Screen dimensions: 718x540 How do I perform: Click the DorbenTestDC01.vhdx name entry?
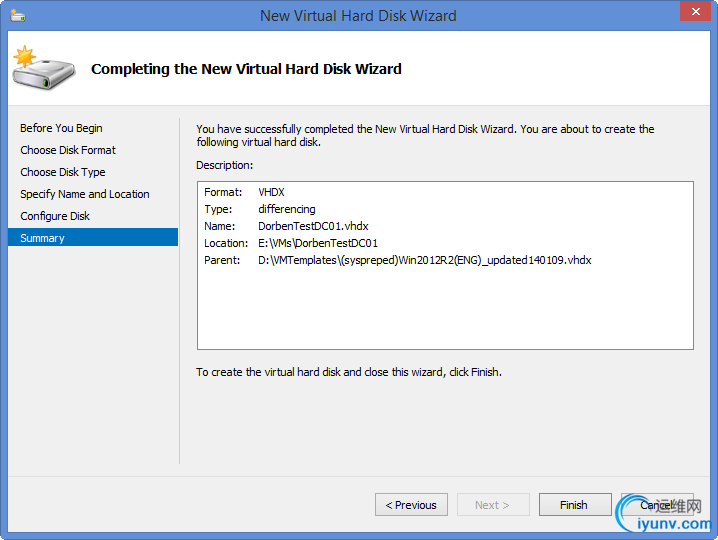click(x=313, y=226)
